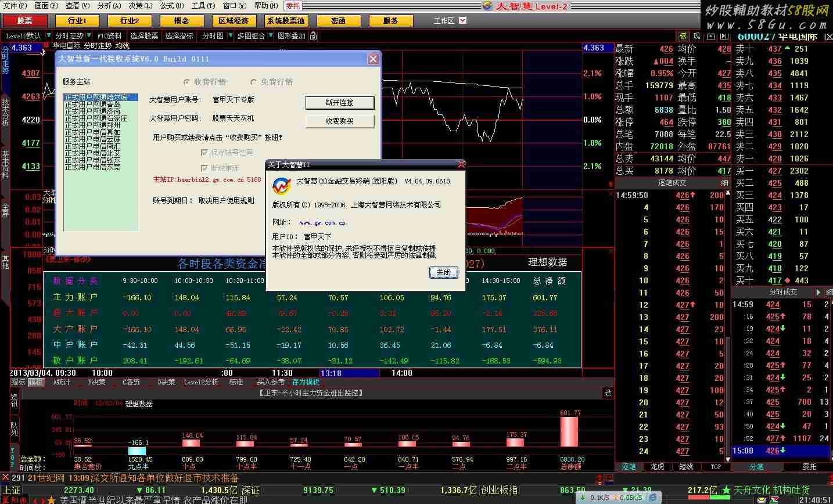Image resolution: width=833 pixels, height=504 pixels.
Task: Select the red 股票 category button
Action: (25, 20)
